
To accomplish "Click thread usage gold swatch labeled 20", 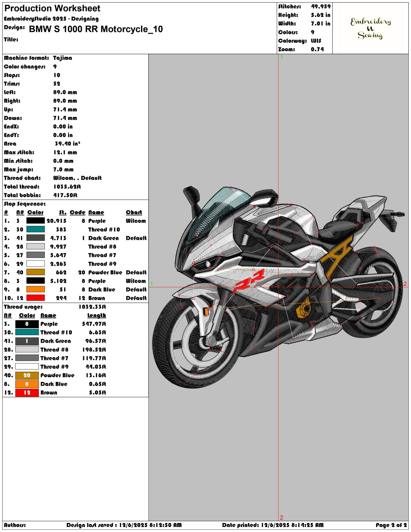I will (27, 375).
